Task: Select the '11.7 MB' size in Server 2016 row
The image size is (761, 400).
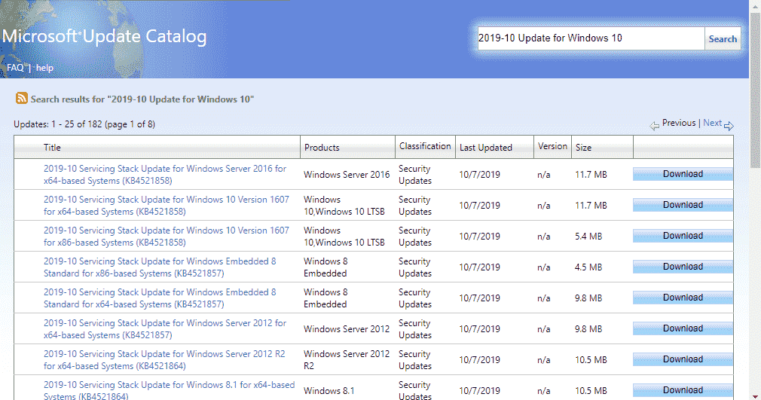Action: pyautogui.click(x=591, y=174)
